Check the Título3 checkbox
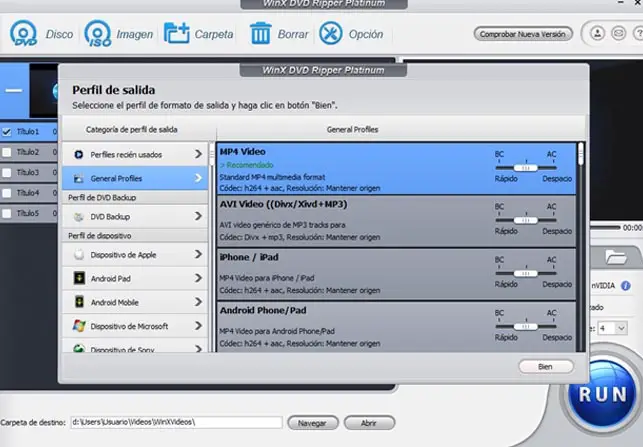The image size is (643, 447). [x=7, y=173]
